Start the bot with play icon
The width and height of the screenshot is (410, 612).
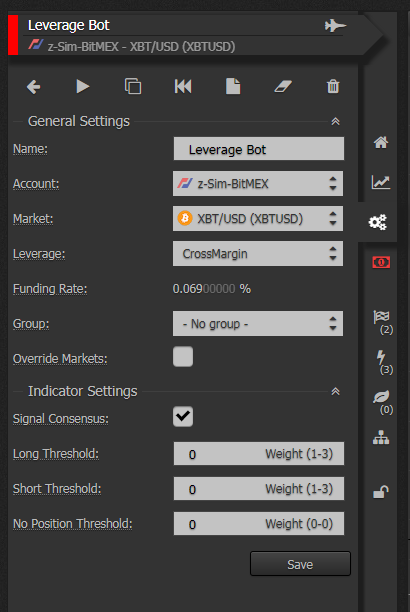[83, 86]
